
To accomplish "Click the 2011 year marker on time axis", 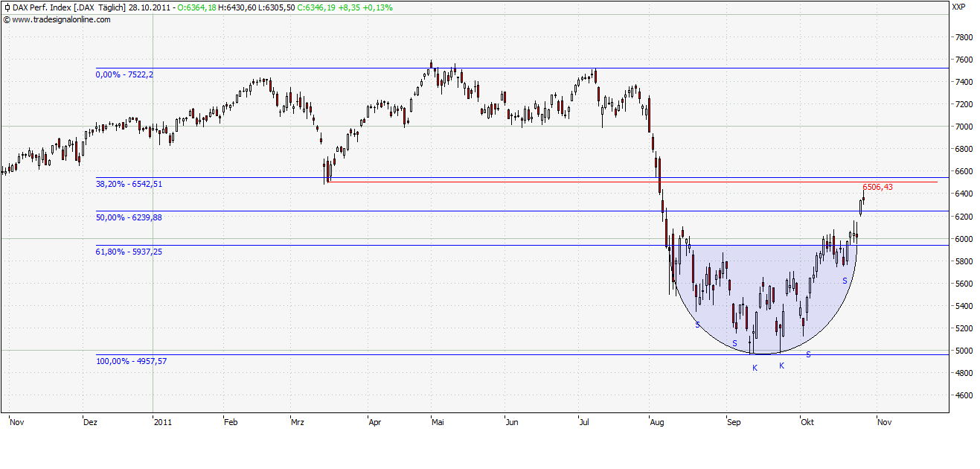I will point(162,422).
